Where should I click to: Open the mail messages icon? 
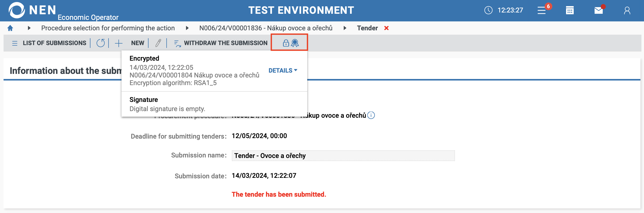coord(598,10)
